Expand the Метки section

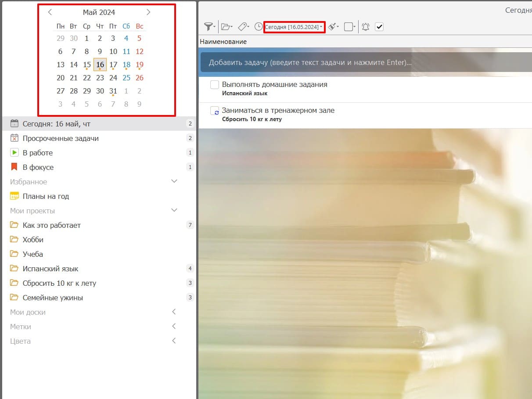[x=174, y=327]
